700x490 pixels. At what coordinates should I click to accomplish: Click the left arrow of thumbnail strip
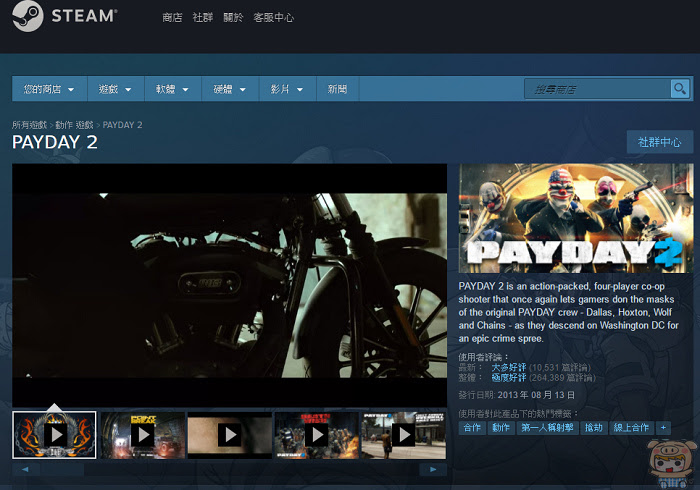point(25,469)
